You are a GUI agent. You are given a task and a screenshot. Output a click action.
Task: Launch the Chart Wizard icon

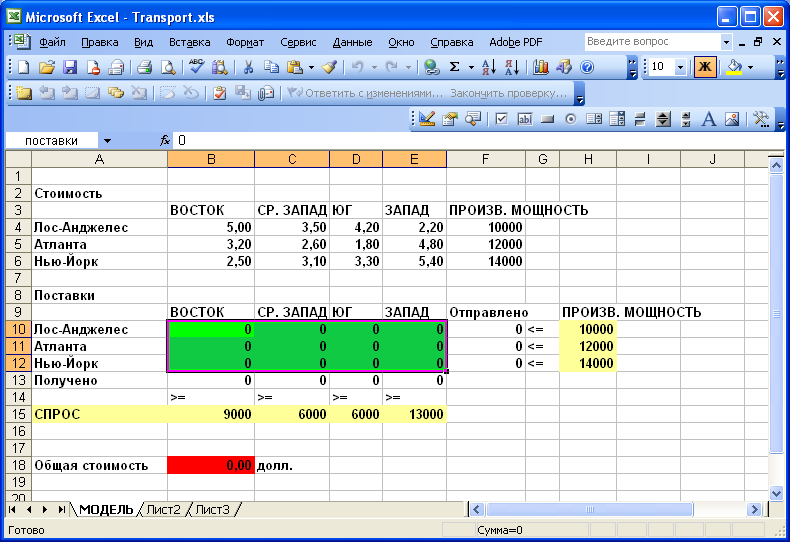tap(541, 67)
